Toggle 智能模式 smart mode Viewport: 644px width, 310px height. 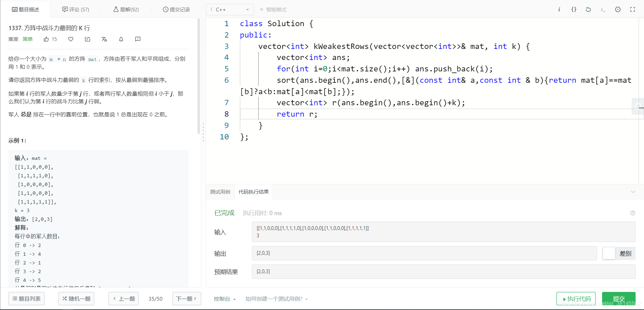click(x=273, y=10)
